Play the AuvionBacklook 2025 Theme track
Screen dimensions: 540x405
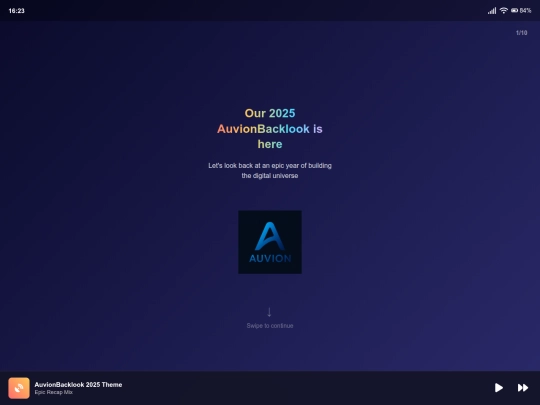(x=498, y=388)
